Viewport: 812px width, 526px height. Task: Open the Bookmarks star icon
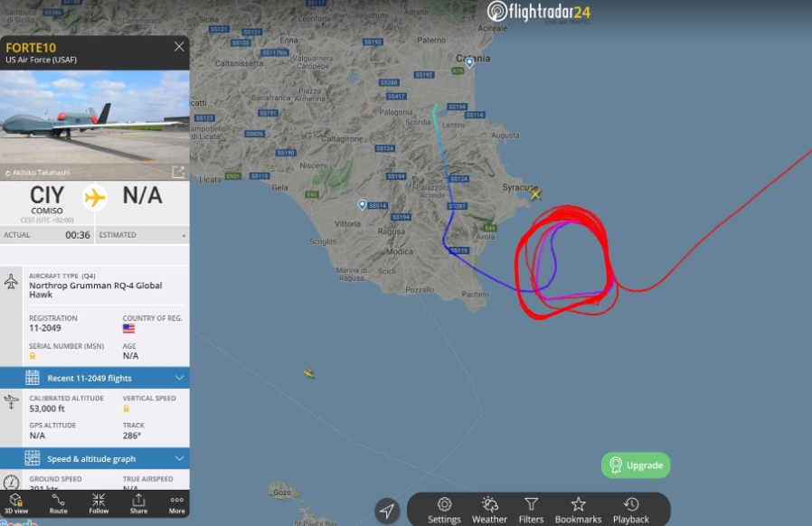pyautogui.click(x=578, y=511)
